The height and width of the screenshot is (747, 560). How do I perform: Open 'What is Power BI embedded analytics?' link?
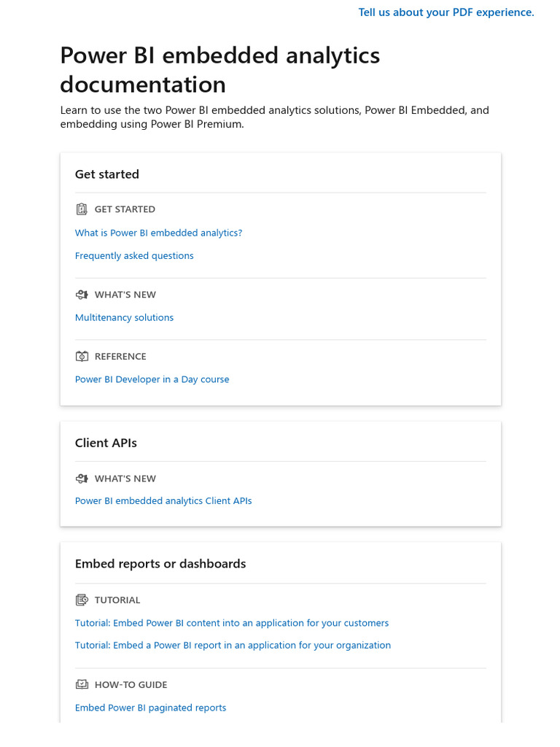(158, 233)
